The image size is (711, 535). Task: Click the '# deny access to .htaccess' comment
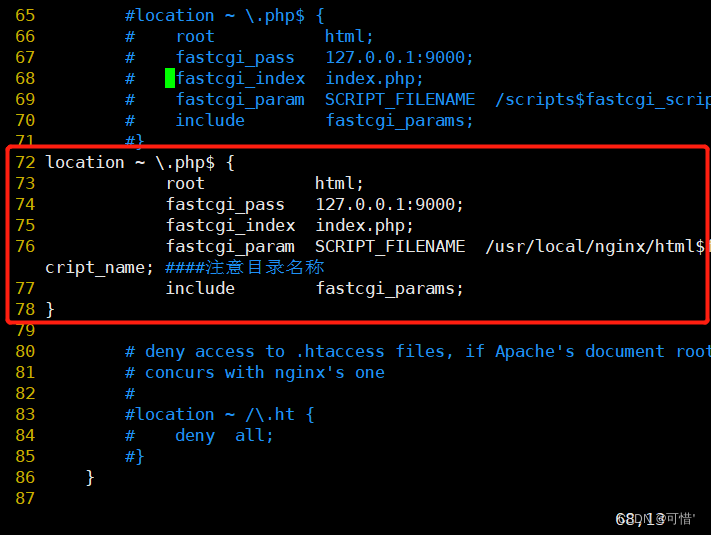[417, 352]
